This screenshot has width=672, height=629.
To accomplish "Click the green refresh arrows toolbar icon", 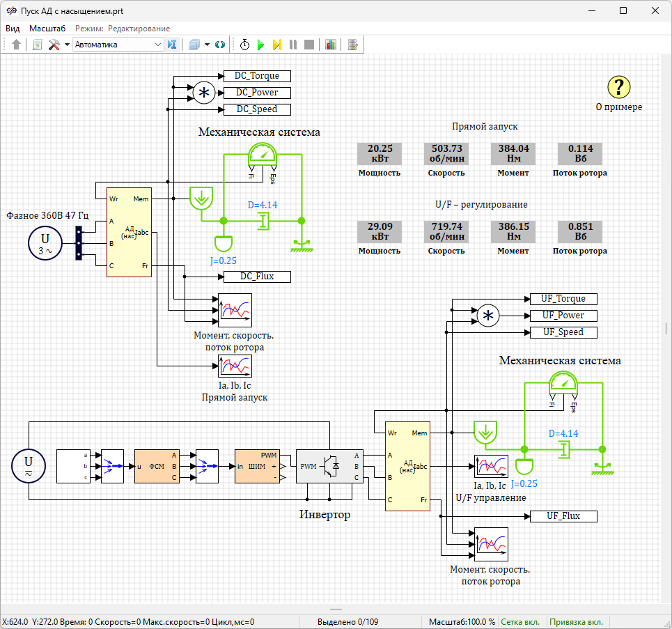I will click(220, 45).
